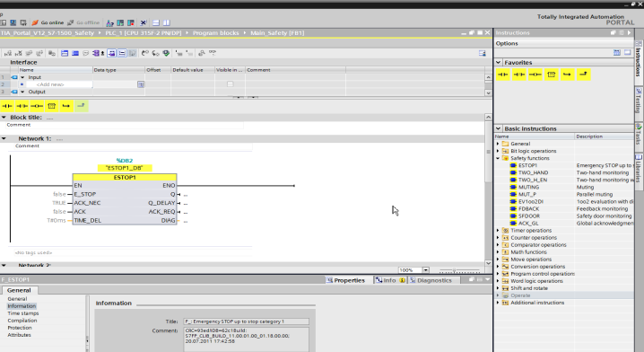Screen dimensions: 644x352
Task: Collapse the Input section in Interface table
Action: (22, 77)
